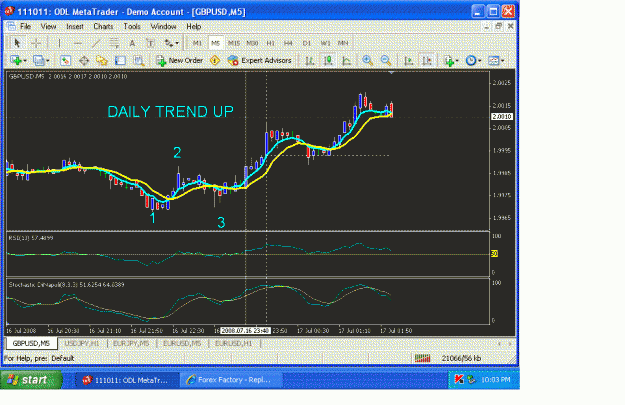Choose the Fibonacci retracement tool
The height and width of the screenshot is (405, 625).
(x=114, y=43)
